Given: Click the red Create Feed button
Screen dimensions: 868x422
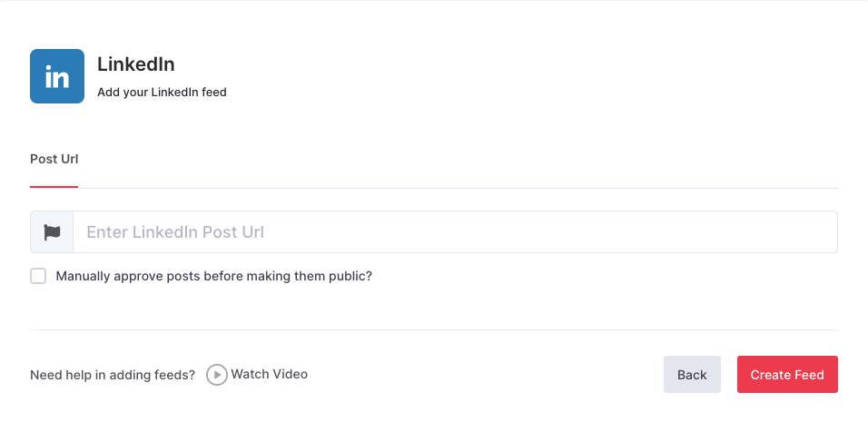Looking at the screenshot, I should (787, 375).
